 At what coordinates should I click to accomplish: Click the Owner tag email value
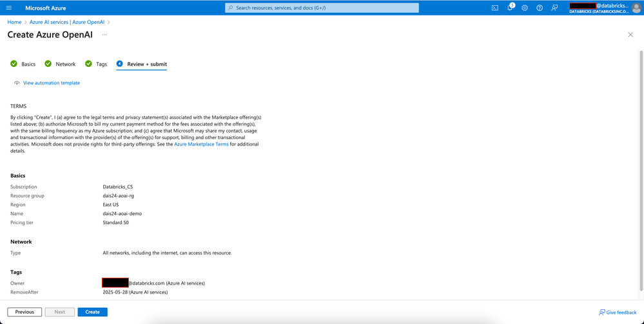(153, 283)
